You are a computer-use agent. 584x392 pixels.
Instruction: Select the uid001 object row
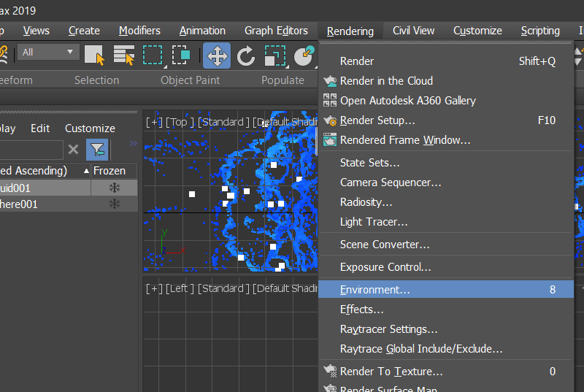point(45,188)
